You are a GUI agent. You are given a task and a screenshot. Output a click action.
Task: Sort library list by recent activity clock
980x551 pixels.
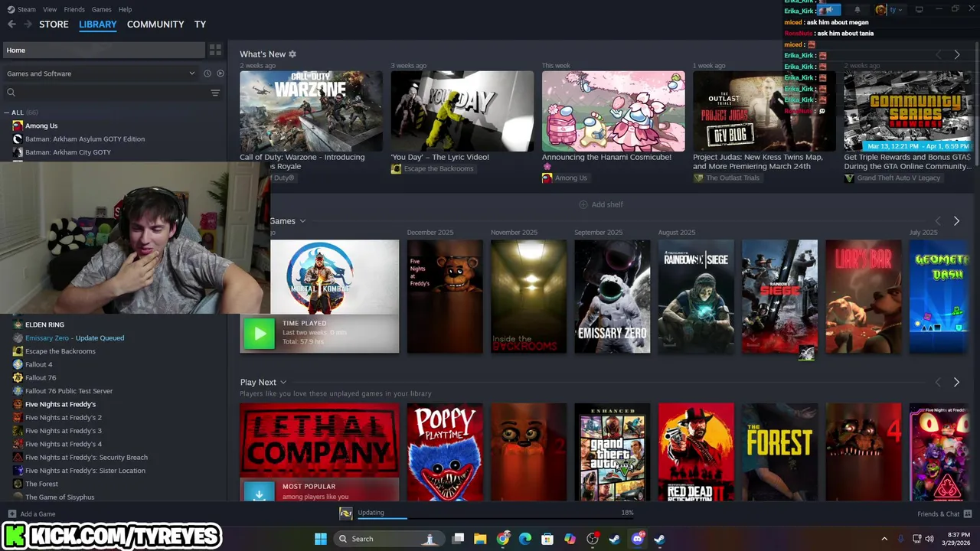[207, 73]
